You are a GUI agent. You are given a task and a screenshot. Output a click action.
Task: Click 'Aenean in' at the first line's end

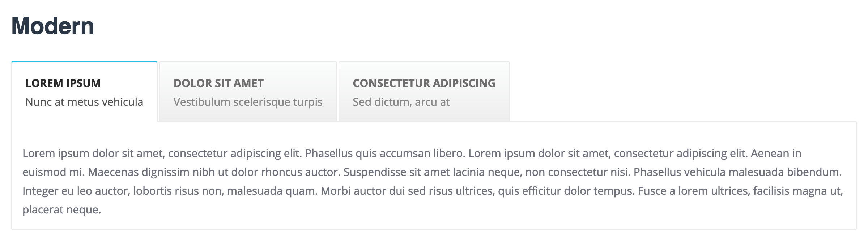pos(776,154)
